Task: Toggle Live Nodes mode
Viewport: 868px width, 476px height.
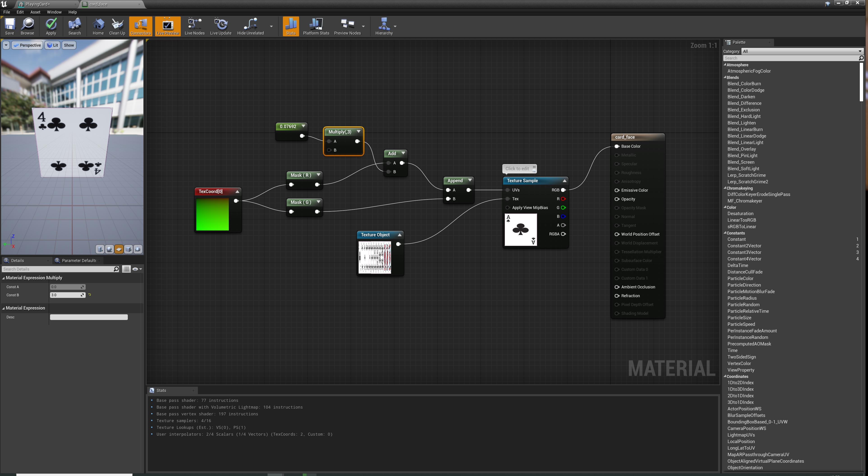Action: 195,26
